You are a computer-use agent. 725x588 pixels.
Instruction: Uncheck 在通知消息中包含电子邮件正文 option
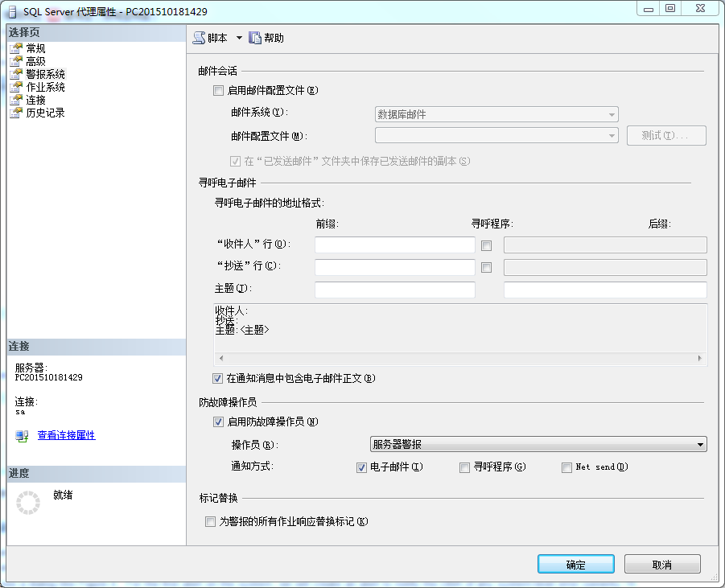pyautogui.click(x=218, y=378)
